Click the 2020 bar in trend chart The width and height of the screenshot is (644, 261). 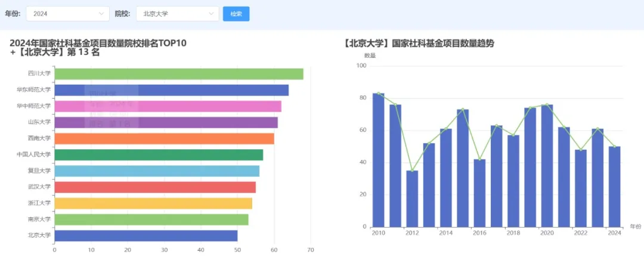pyautogui.click(x=547, y=166)
